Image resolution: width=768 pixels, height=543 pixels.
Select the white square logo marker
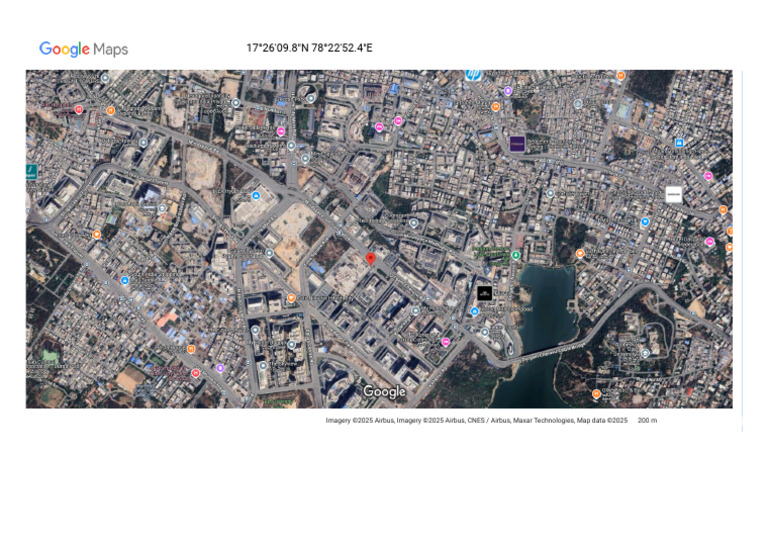(673, 194)
